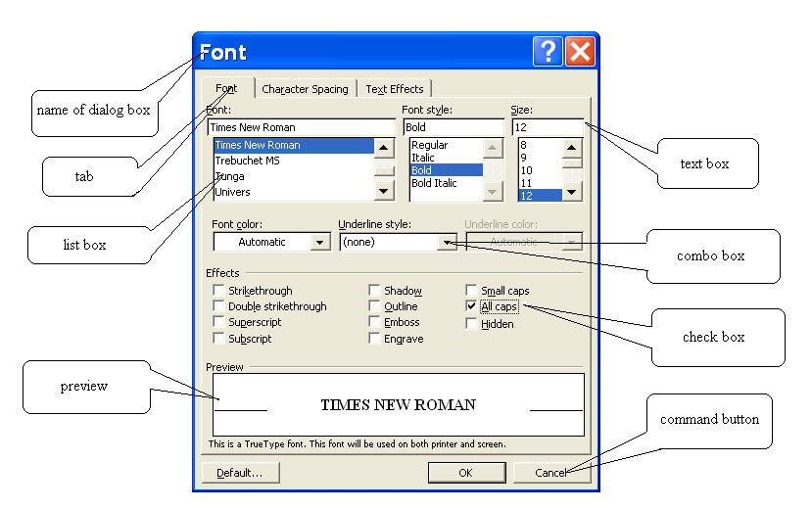Click the Cancel button
The image size is (812, 509).
552,472
